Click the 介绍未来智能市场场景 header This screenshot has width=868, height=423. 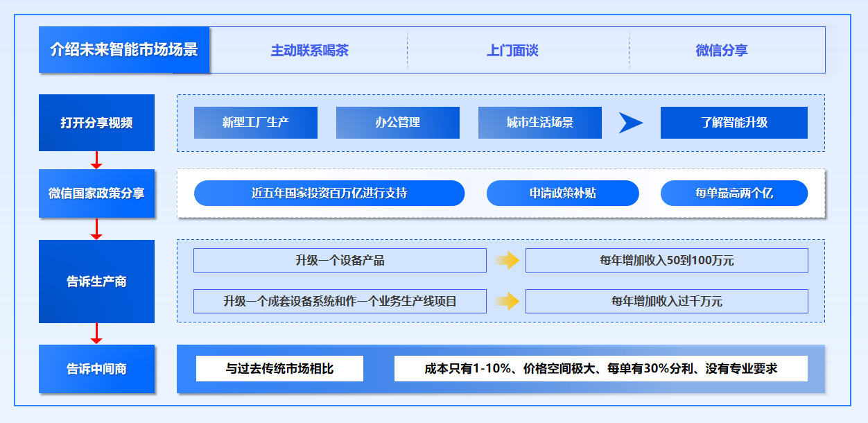click(x=124, y=50)
